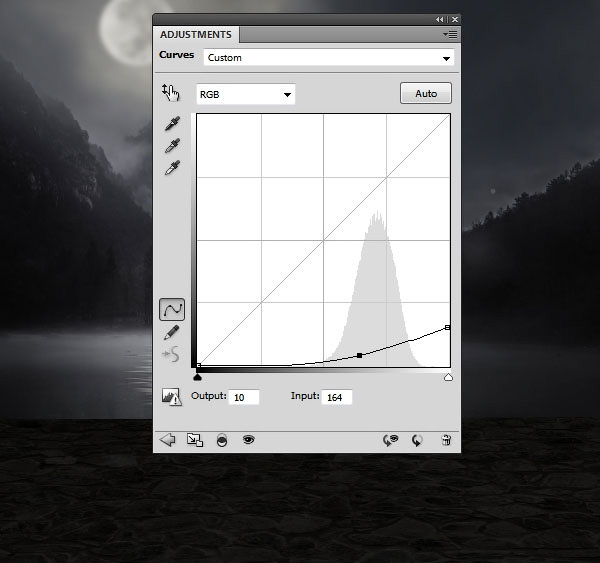Click the Output value field
Viewport: 600px width, 563px height.
(244, 397)
